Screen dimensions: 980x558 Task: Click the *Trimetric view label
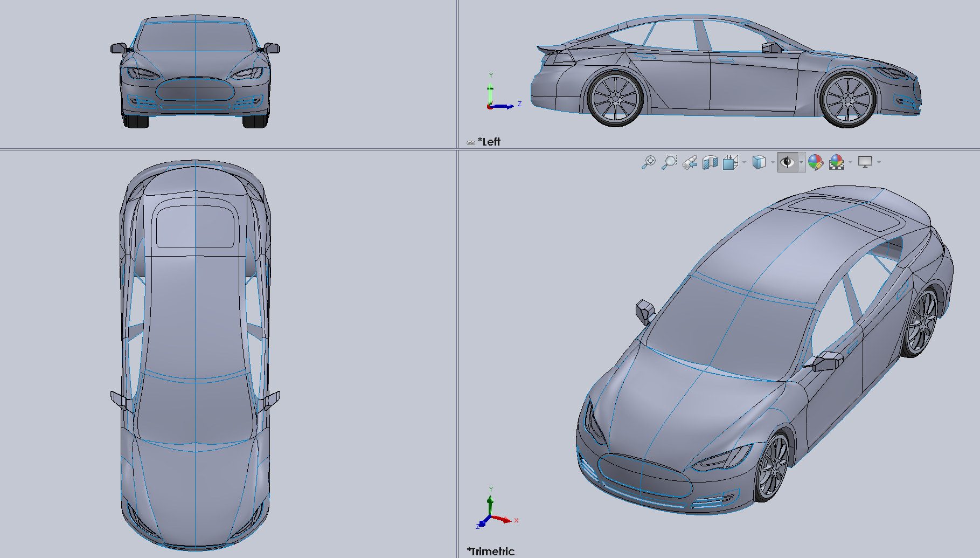point(490,551)
